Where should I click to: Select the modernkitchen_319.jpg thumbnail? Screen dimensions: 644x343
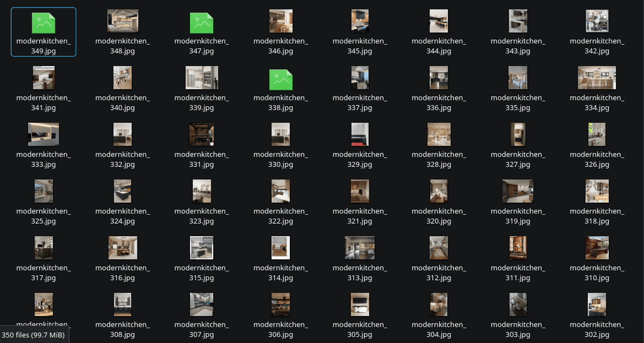[x=518, y=191]
